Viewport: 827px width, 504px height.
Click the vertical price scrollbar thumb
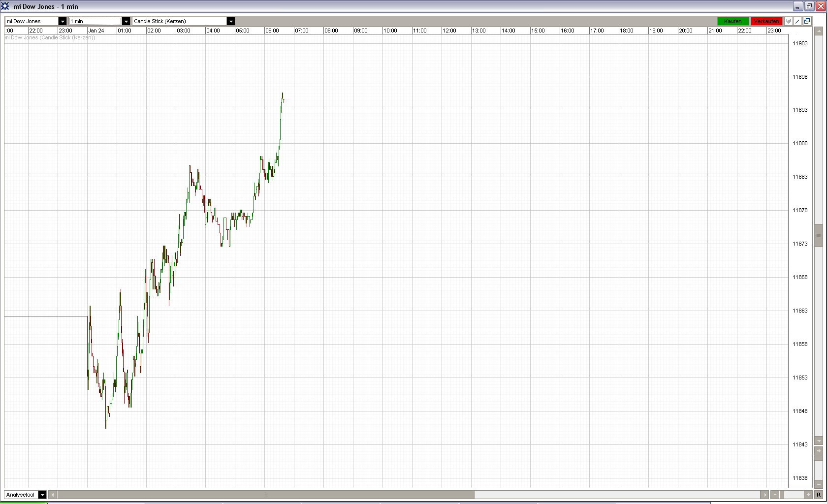click(x=819, y=237)
